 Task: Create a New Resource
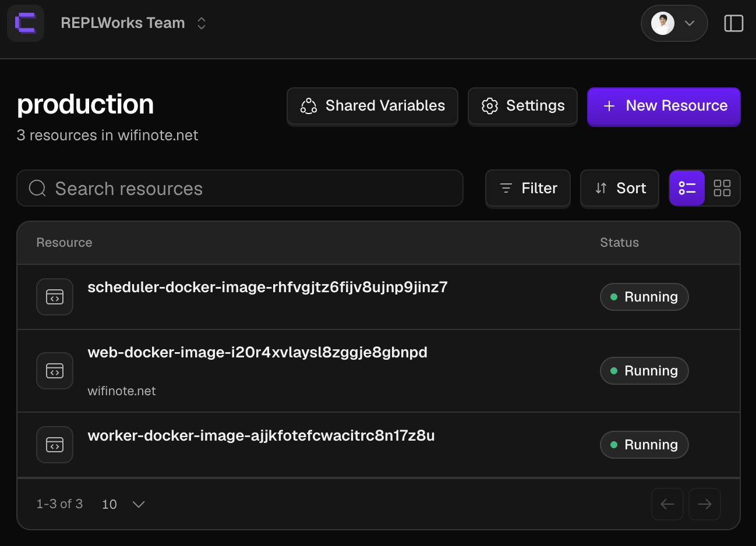coord(664,106)
